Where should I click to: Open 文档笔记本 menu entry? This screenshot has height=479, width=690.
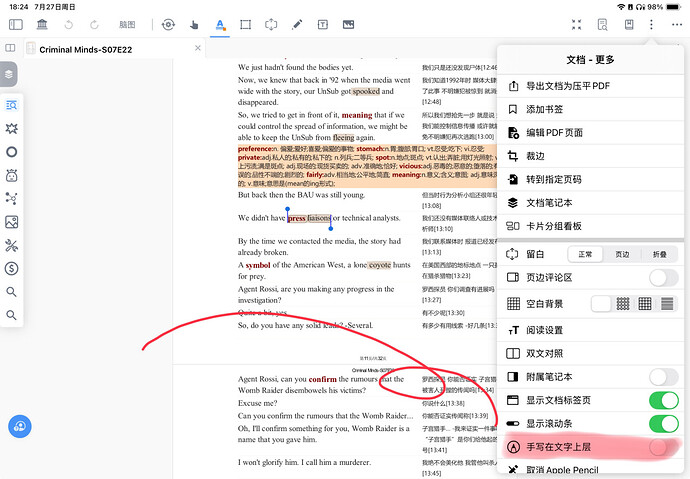(590, 203)
